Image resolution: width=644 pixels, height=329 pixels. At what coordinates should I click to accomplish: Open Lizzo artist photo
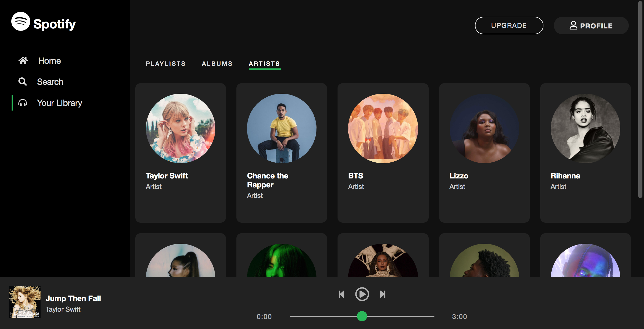coord(484,128)
